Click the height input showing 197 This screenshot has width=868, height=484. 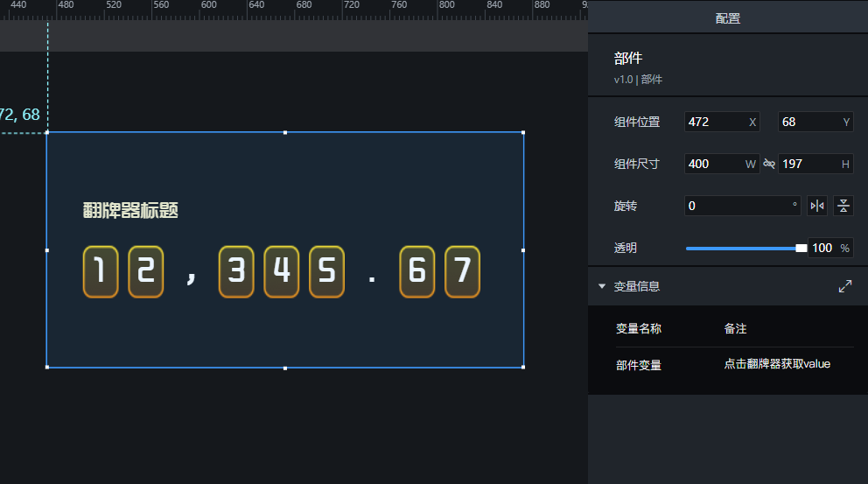[x=808, y=164]
